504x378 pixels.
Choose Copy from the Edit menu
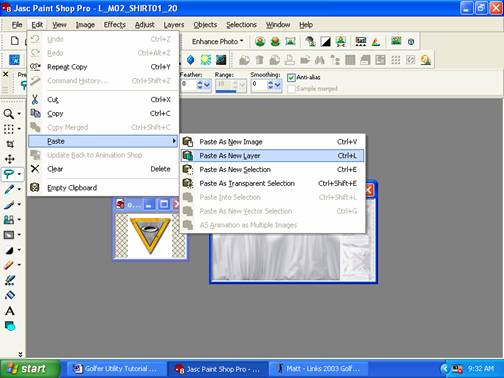point(103,113)
